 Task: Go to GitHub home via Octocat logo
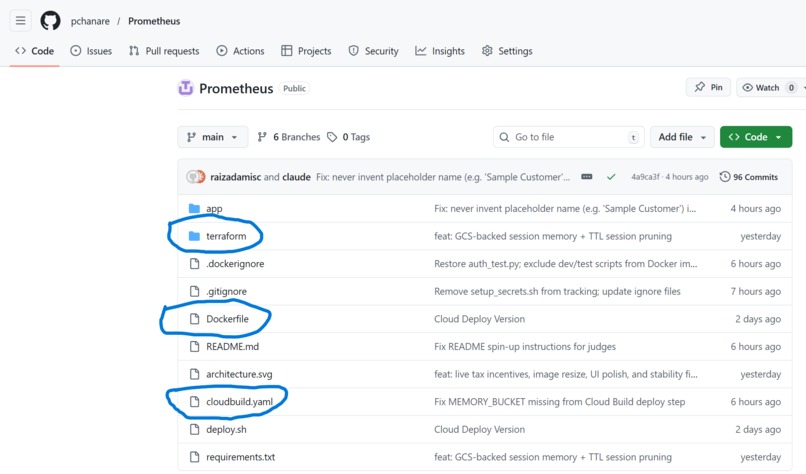pos(50,21)
